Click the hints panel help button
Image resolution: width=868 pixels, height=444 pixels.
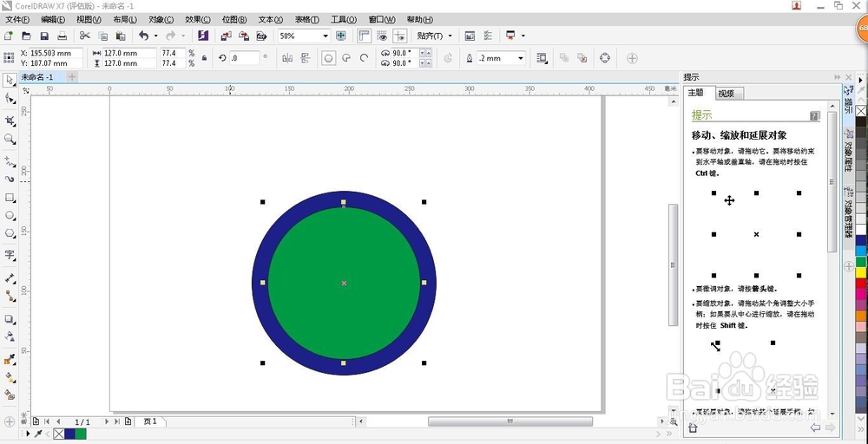point(814,115)
